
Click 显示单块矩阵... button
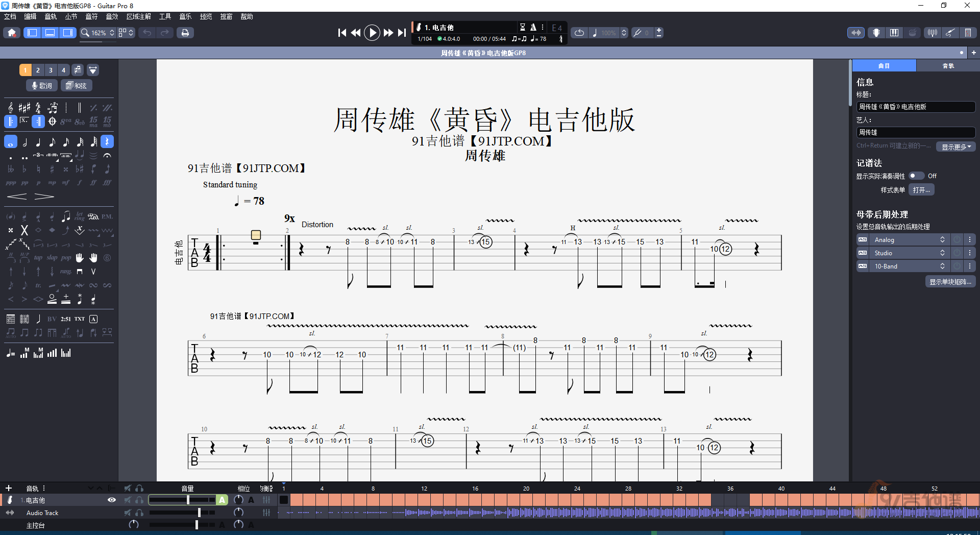pos(950,282)
